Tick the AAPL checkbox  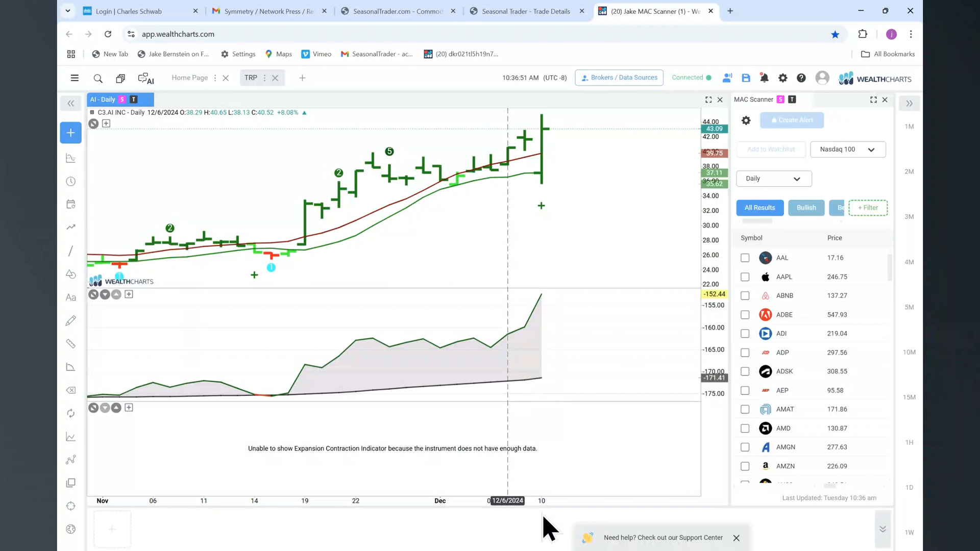coord(745,277)
